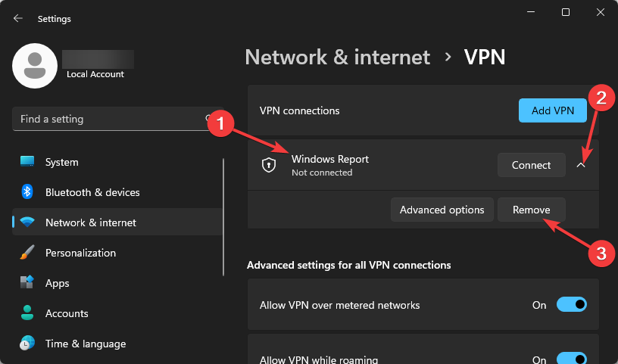
Task: Turn off Allow VPN while roaming
Action: click(x=572, y=359)
